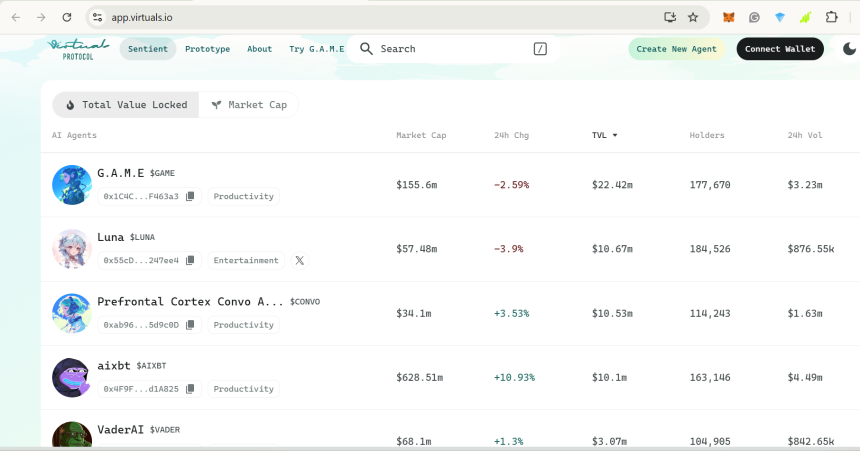Open Luna agent name link
860x451 pixels.
pyautogui.click(x=110, y=237)
